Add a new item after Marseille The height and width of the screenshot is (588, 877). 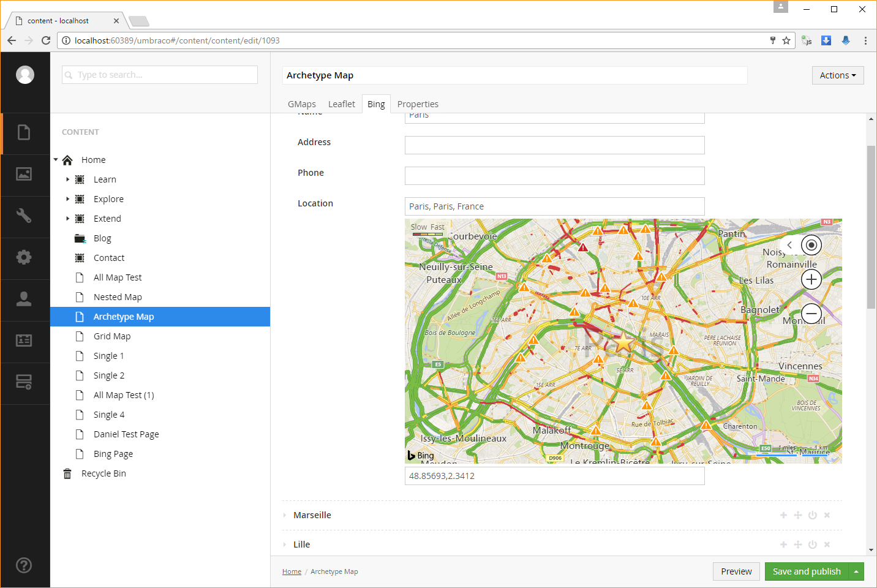(x=783, y=515)
